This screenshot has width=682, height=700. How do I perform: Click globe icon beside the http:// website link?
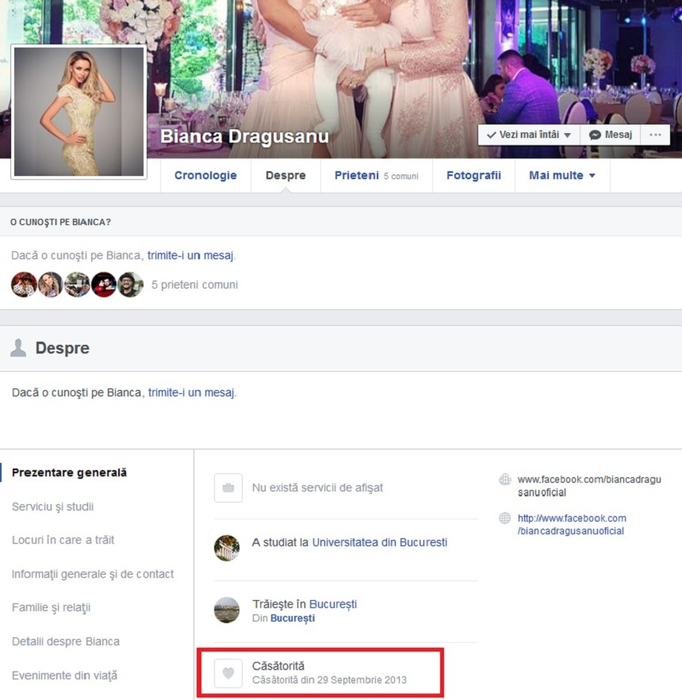click(x=505, y=518)
